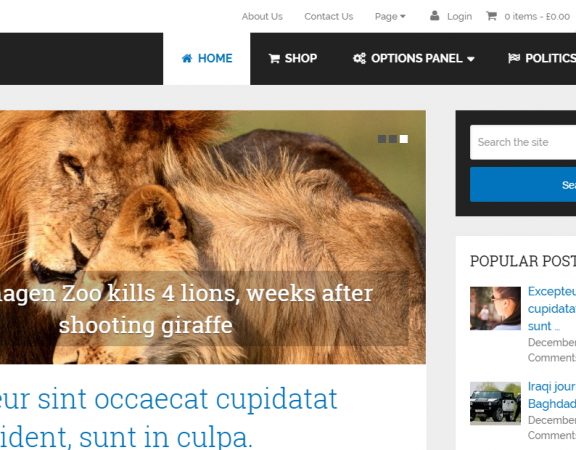This screenshot has height=450, width=576.
Task: Expand the OPTIONS PANEL dropdown arrow
Action: pyautogui.click(x=471, y=59)
